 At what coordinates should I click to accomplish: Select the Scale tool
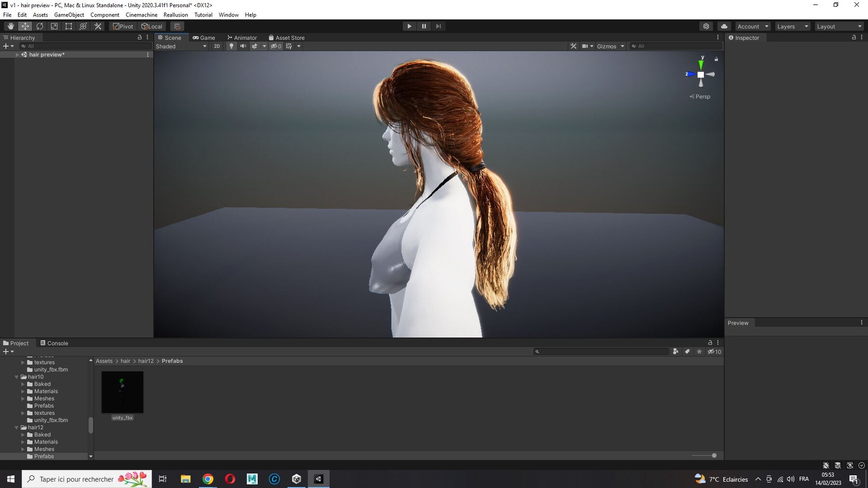coord(54,26)
